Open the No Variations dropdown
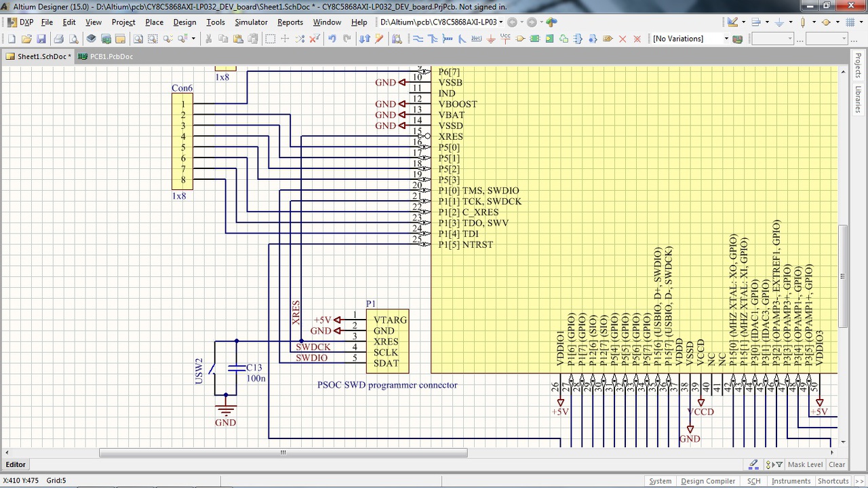Viewport: 868px width, 488px height. pos(726,39)
